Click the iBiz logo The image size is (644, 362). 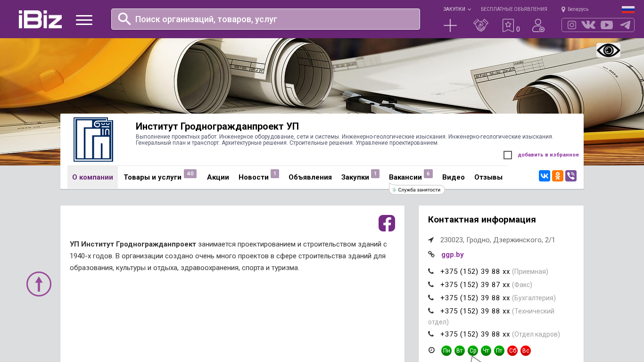click(x=40, y=19)
